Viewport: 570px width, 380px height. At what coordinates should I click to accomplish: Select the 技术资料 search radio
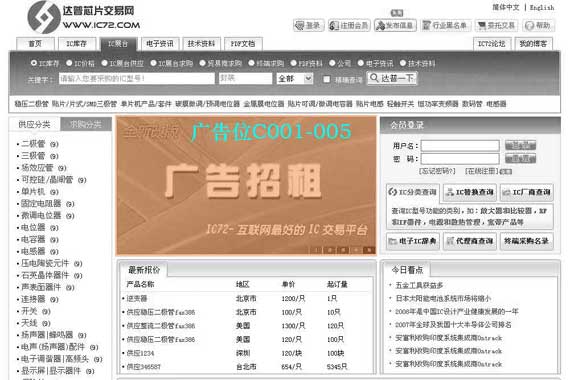(402, 63)
